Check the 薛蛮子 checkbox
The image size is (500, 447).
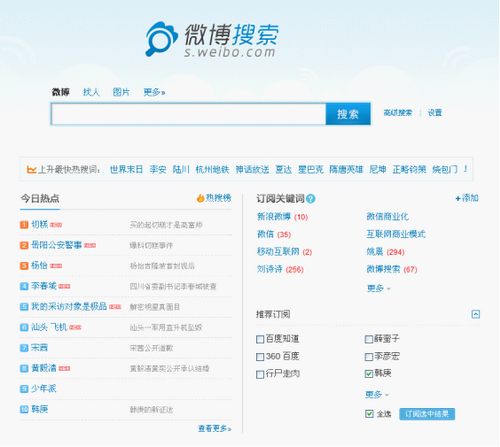pyautogui.click(x=369, y=339)
